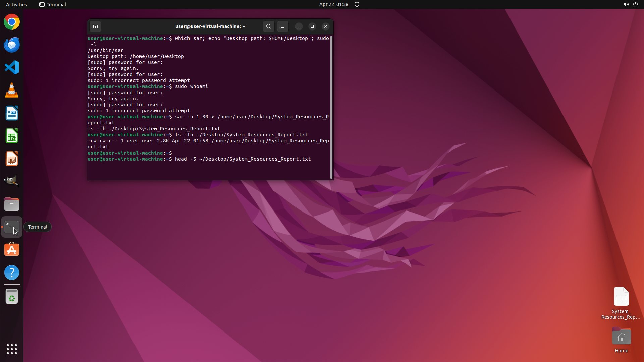Open the Help application
This screenshot has height=362, width=644.
(12, 273)
